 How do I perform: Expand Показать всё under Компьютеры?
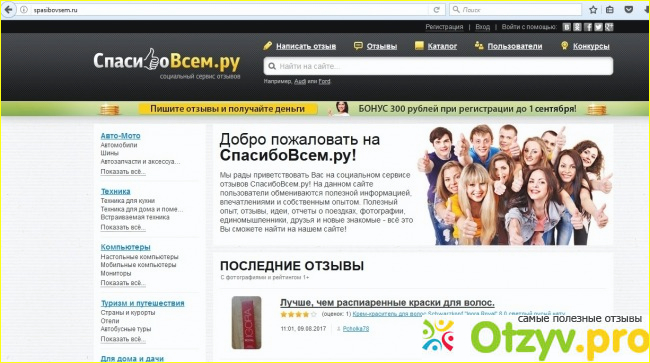(x=123, y=283)
